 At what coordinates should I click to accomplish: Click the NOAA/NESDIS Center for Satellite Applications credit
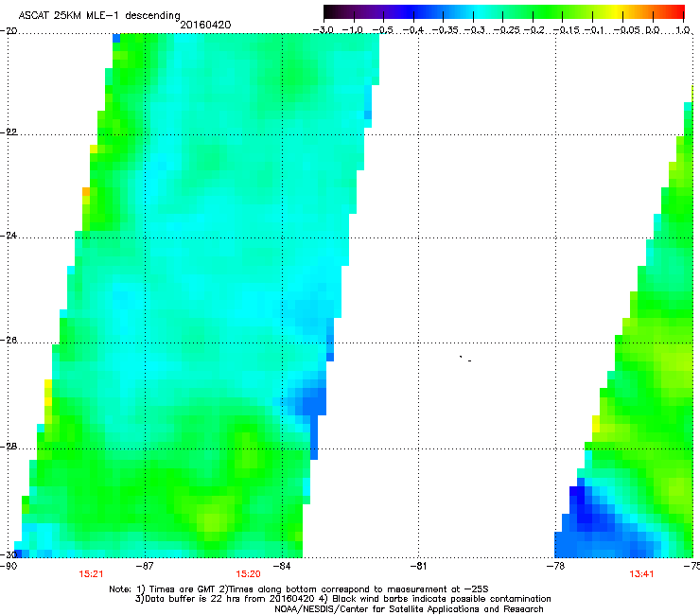coord(409,609)
